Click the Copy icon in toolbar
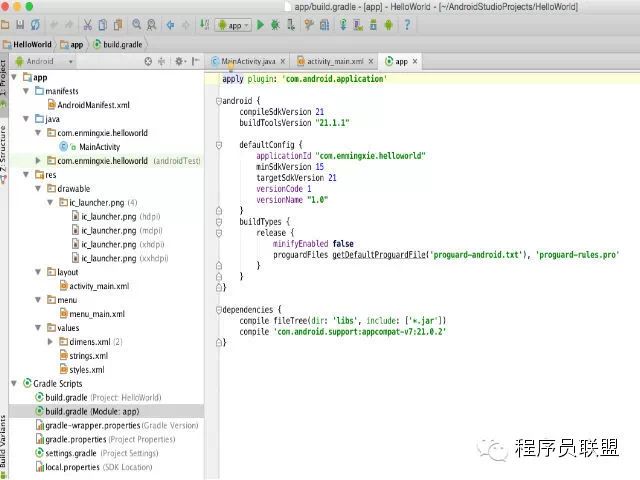Image resolution: width=640 pixels, height=480 pixels. tap(103, 25)
